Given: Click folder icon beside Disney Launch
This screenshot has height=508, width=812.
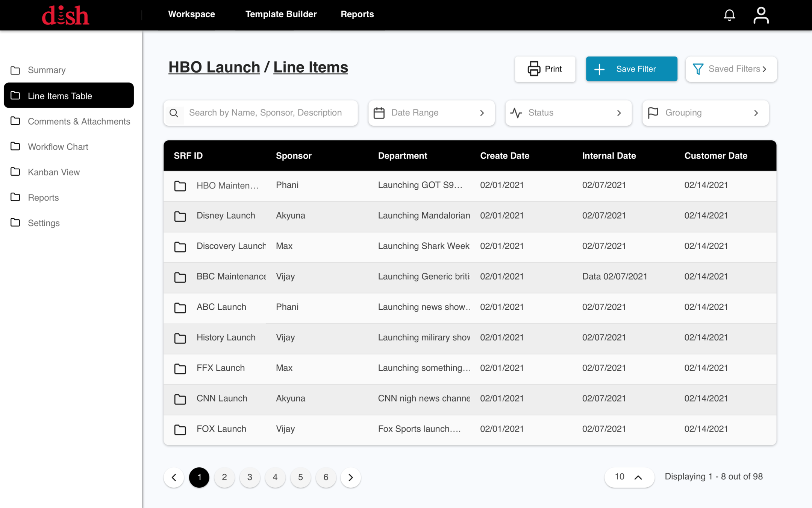Looking at the screenshot, I should [180, 216].
